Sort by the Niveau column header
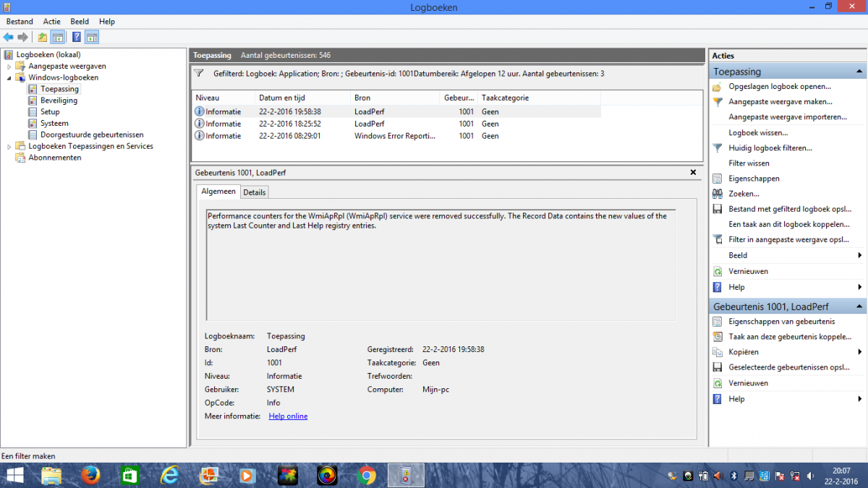The height and width of the screenshot is (488, 868). point(224,98)
